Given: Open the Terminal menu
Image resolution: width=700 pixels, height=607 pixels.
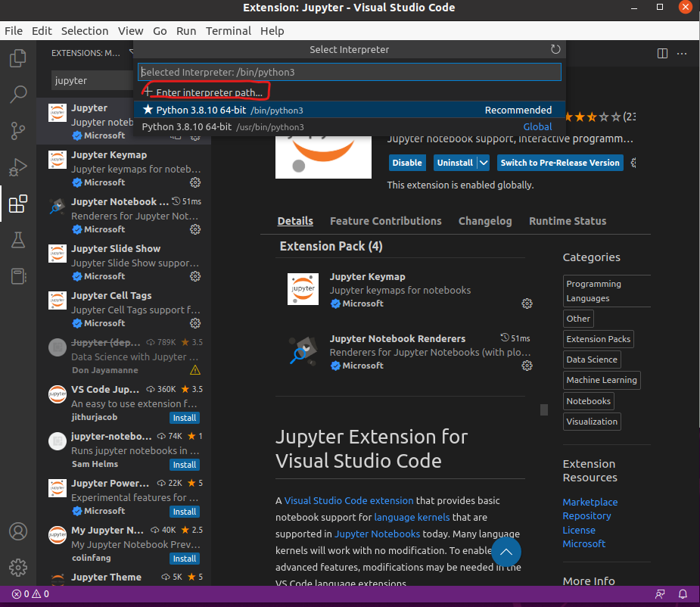Looking at the screenshot, I should pos(228,31).
